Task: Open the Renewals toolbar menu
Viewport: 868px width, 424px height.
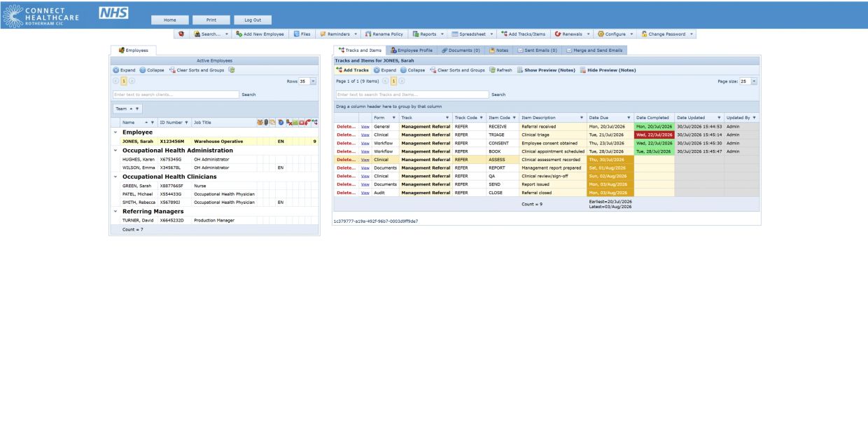Action: pos(573,34)
